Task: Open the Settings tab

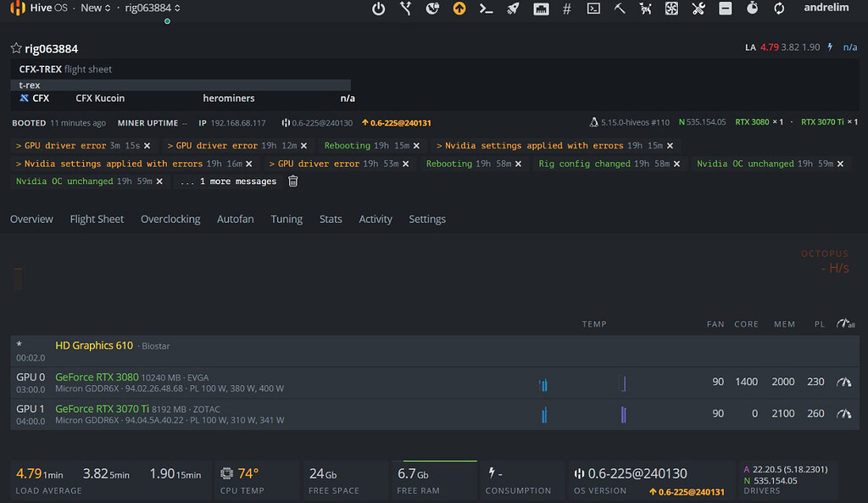Action: 427,219
